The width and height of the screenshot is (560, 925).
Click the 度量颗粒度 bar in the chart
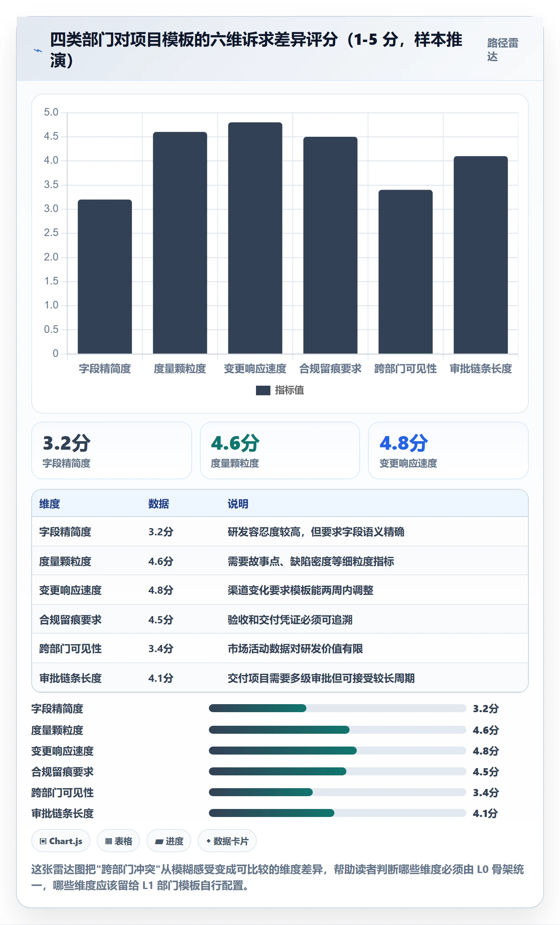180,243
